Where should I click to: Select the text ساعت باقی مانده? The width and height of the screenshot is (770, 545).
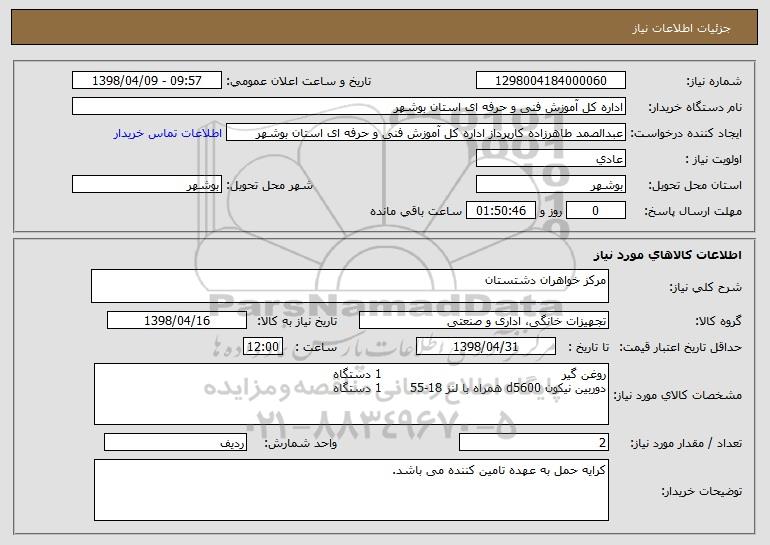416,211
